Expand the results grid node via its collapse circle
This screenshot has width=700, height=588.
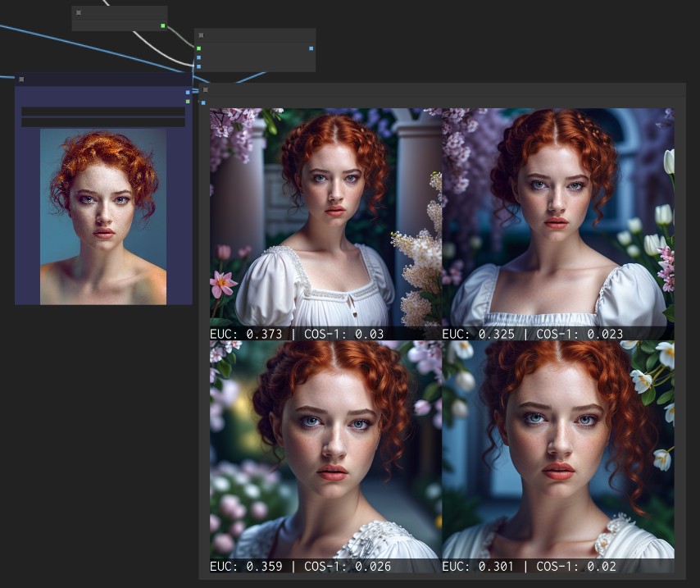205,90
